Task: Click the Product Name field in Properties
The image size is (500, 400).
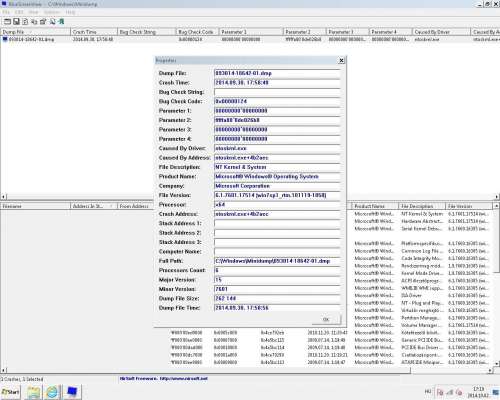Action: 277,176
